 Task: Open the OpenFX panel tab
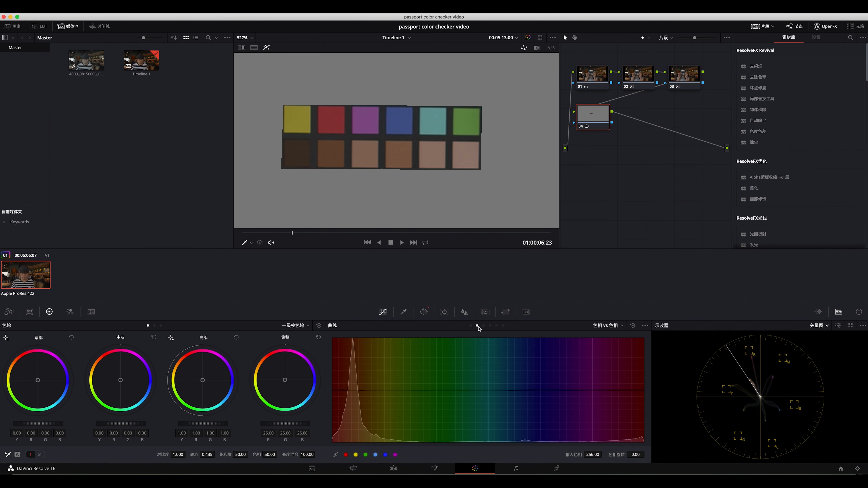(825, 26)
